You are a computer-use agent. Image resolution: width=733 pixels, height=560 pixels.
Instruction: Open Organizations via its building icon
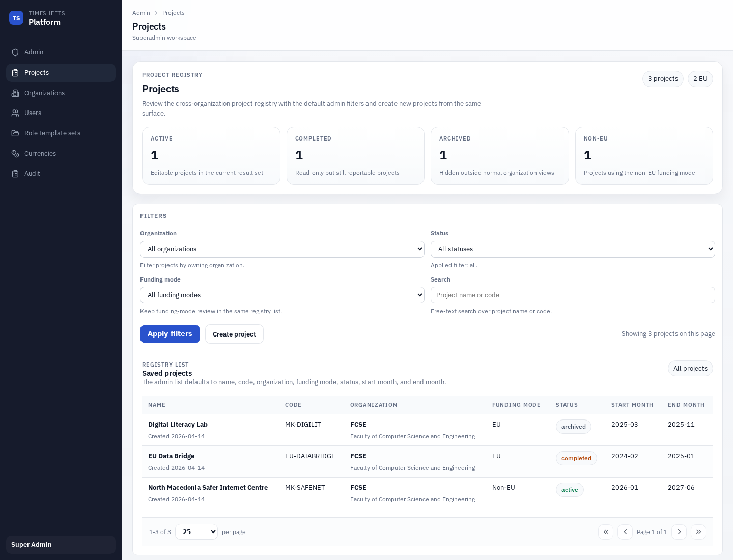(x=15, y=93)
